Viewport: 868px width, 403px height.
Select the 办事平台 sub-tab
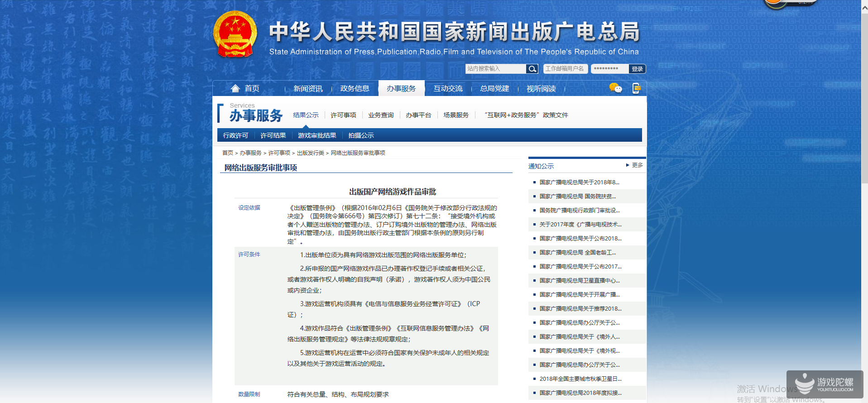(418, 115)
